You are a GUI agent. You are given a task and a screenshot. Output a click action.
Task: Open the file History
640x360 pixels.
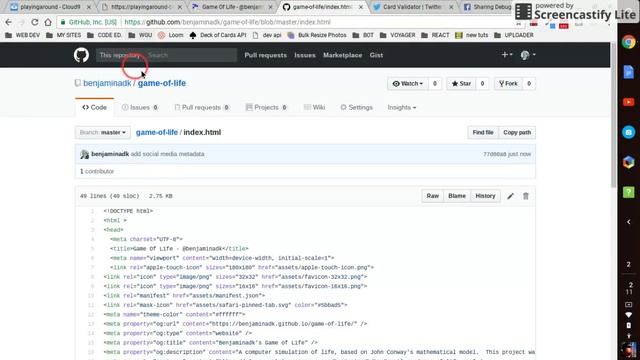[485, 196]
